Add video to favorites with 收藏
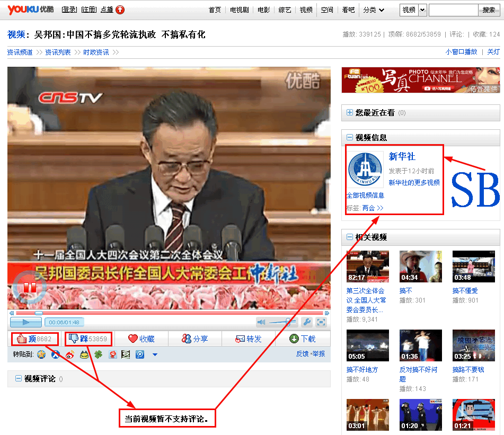This screenshot has width=504, height=435. tap(142, 339)
